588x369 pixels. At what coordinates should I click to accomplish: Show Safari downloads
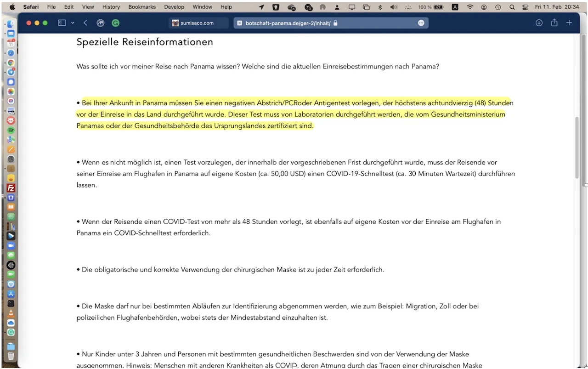(x=539, y=23)
